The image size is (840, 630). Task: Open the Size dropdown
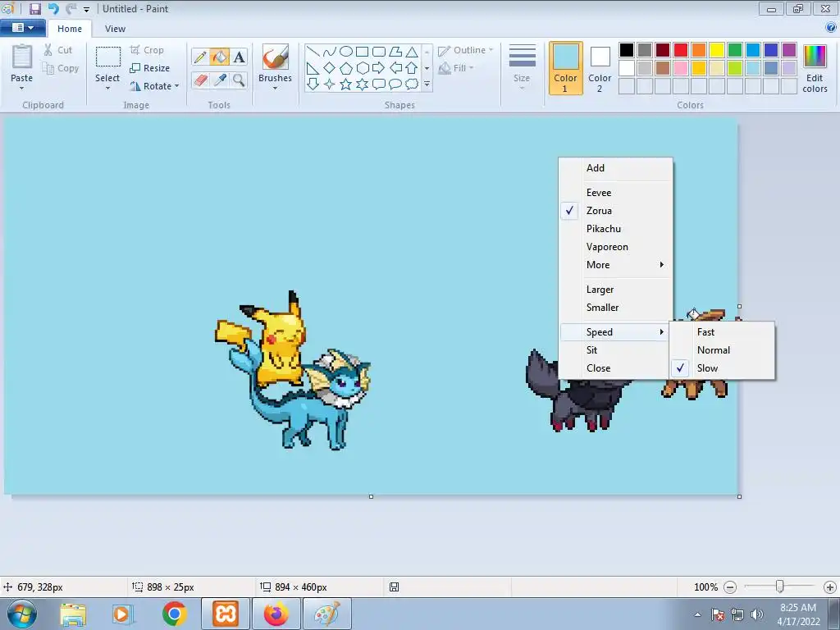point(522,68)
